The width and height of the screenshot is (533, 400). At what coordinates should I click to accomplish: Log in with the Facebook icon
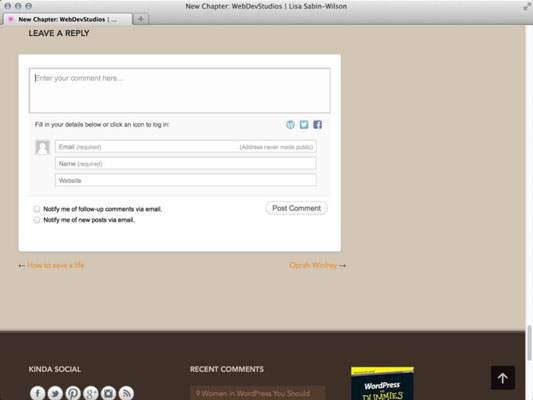pos(317,125)
